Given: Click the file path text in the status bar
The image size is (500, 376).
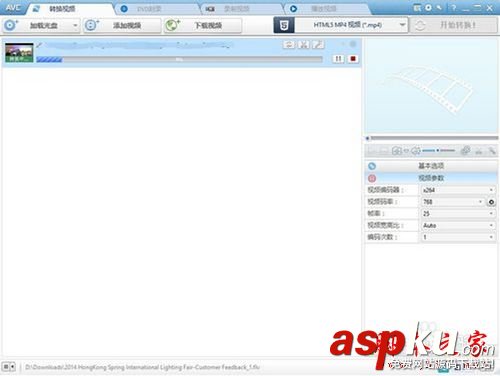Looking at the screenshot, I should pos(142,367).
